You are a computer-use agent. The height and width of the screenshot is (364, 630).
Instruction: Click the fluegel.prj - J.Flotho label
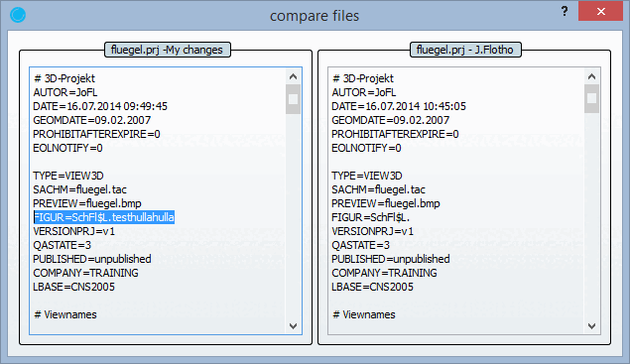[x=465, y=50]
